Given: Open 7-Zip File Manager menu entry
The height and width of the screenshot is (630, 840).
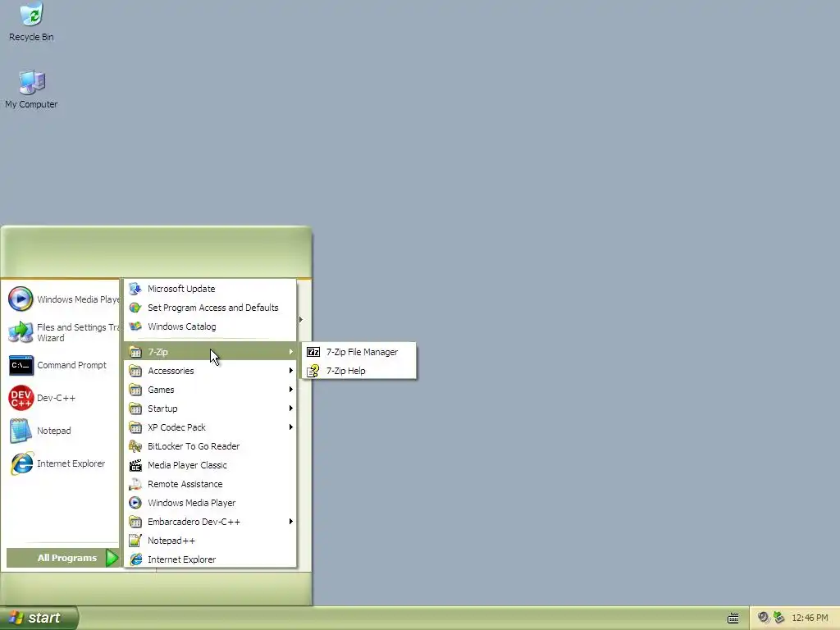Looking at the screenshot, I should coord(359,352).
